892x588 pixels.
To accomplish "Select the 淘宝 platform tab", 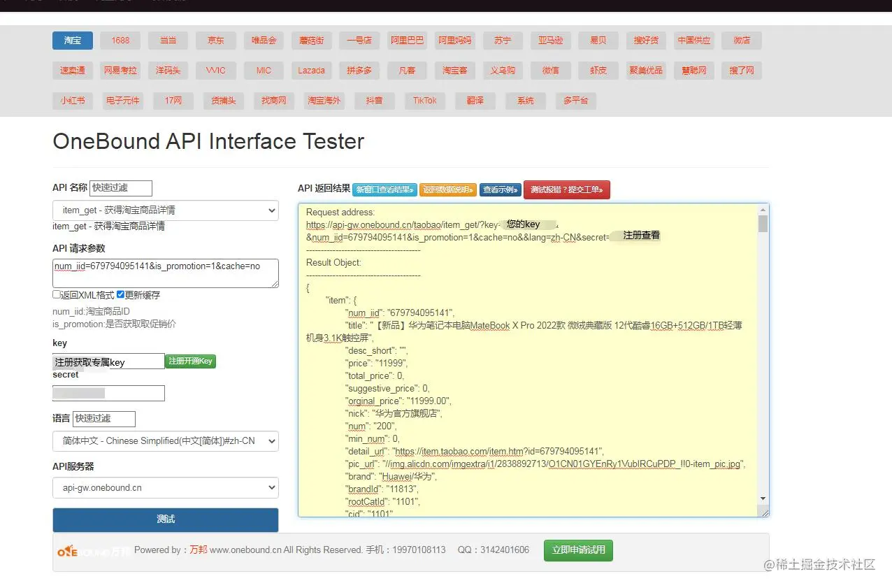I will tap(73, 41).
